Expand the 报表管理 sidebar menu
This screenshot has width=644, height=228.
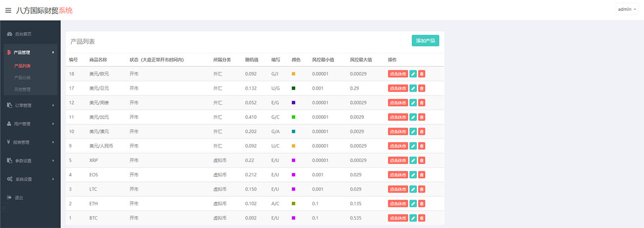pos(30,142)
